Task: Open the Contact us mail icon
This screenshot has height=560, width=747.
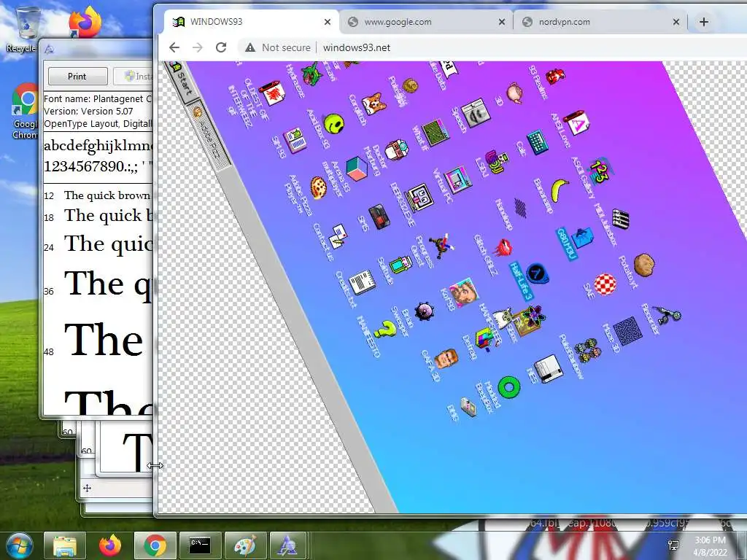Action: tap(338, 236)
